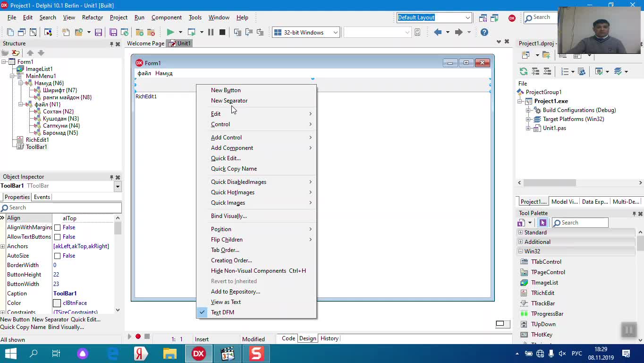The width and height of the screenshot is (644, 363).
Task: Select ToolBar1 in Structure tree
Action: (36, 147)
